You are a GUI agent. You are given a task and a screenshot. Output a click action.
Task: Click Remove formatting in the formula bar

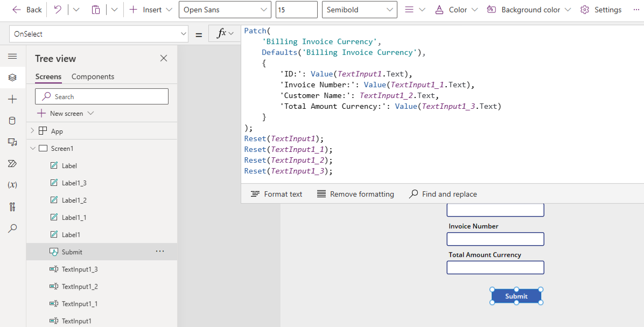355,194
